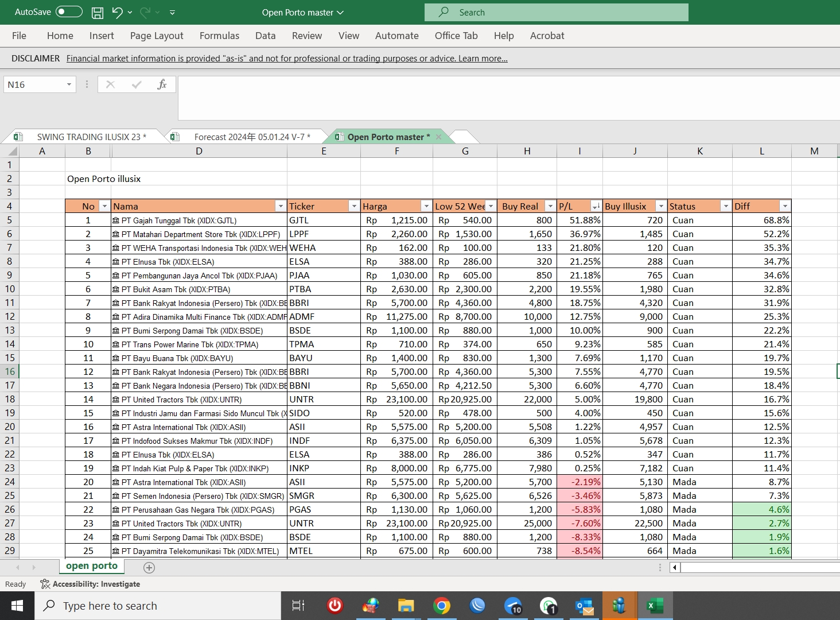This screenshot has height=620, width=840.
Task: Click the stock icon for PT Gajah Tunggal
Action: 116,220
